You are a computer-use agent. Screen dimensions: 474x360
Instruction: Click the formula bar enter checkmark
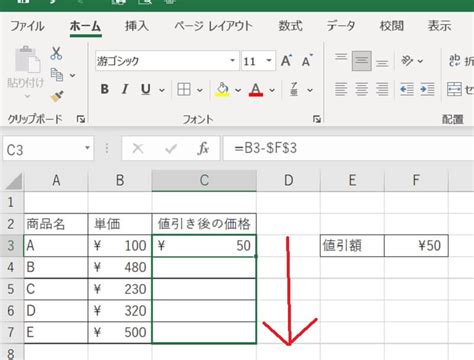pyautogui.click(x=171, y=148)
